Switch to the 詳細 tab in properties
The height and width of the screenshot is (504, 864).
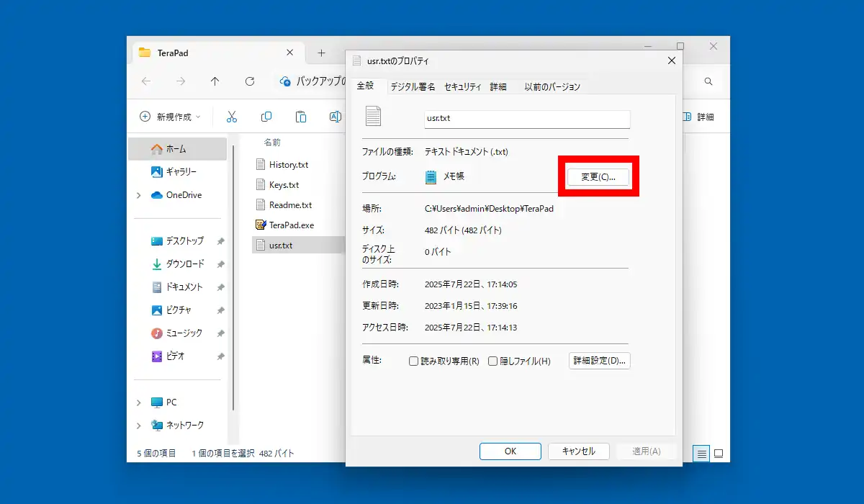click(498, 86)
